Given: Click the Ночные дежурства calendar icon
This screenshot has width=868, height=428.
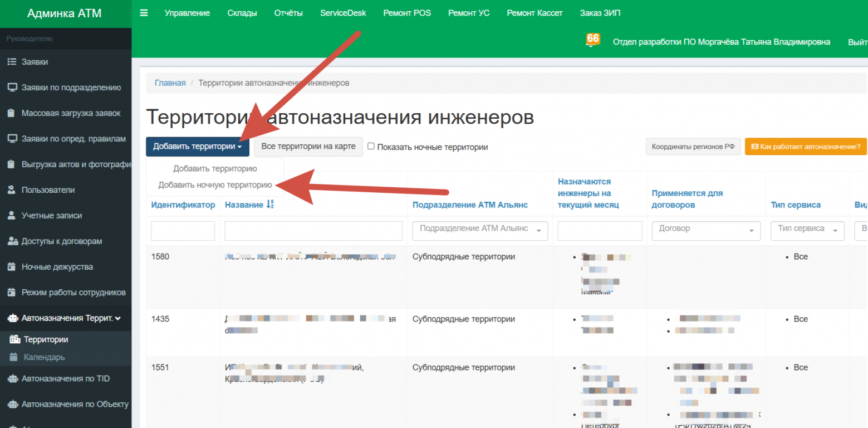Looking at the screenshot, I should 11,267.
